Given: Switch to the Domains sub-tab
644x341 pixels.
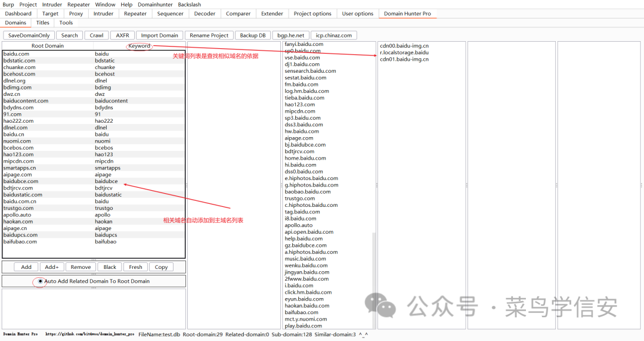Looking at the screenshot, I should tap(16, 23).
